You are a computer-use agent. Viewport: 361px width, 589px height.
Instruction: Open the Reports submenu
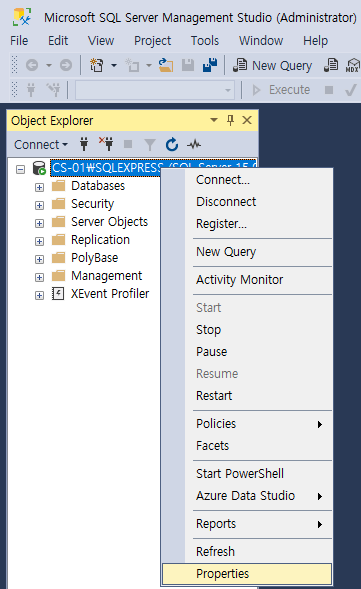point(247,524)
